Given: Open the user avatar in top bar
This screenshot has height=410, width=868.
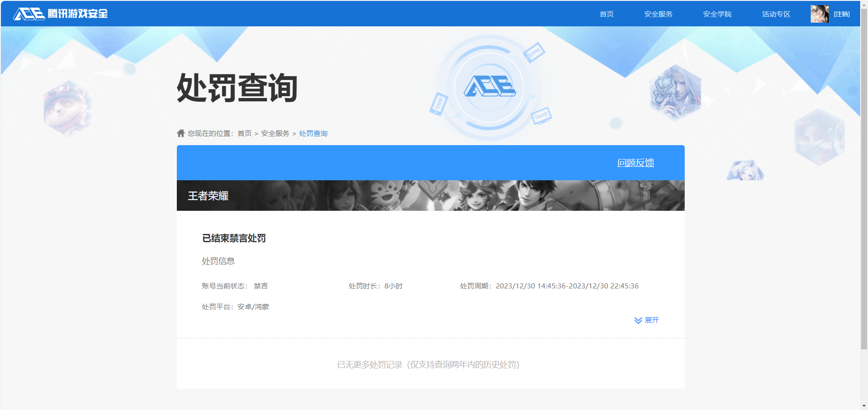Looking at the screenshot, I should pyautogui.click(x=820, y=14).
